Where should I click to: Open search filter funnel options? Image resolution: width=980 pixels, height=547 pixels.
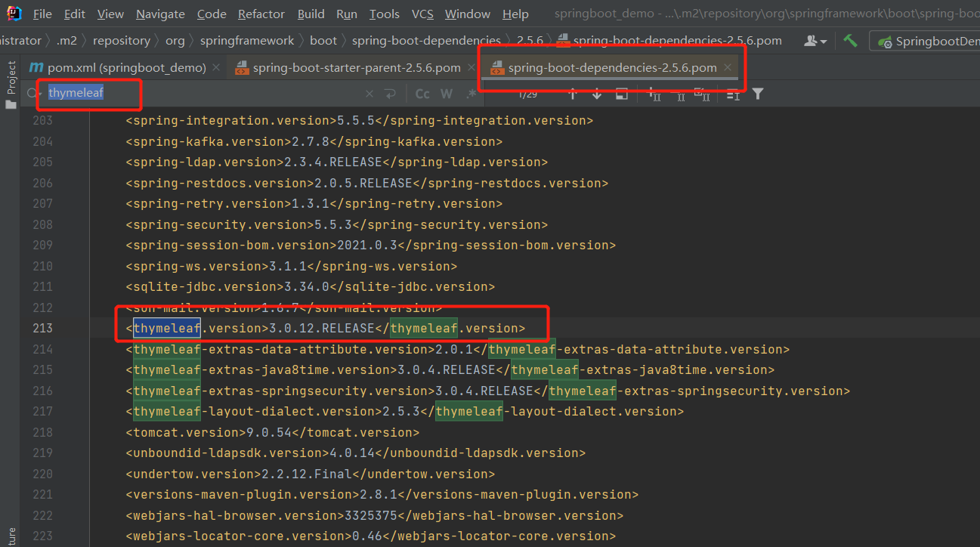(758, 94)
